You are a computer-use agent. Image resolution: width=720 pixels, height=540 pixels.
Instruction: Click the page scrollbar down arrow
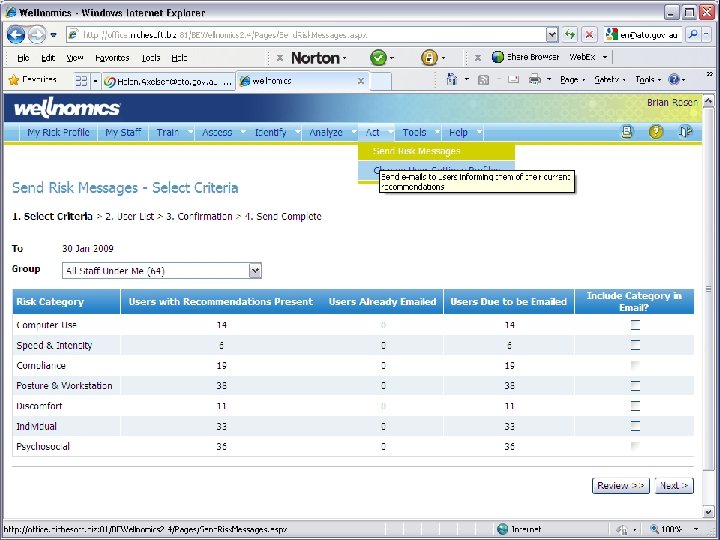click(x=709, y=512)
